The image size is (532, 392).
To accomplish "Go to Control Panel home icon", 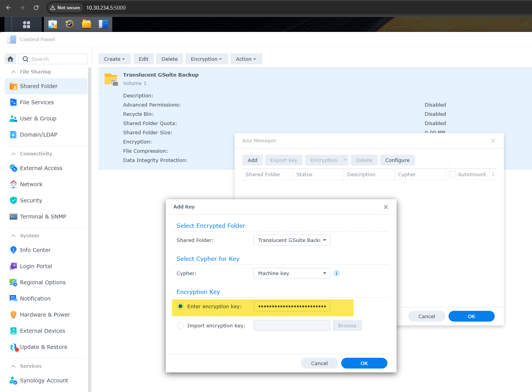I will click(10, 59).
